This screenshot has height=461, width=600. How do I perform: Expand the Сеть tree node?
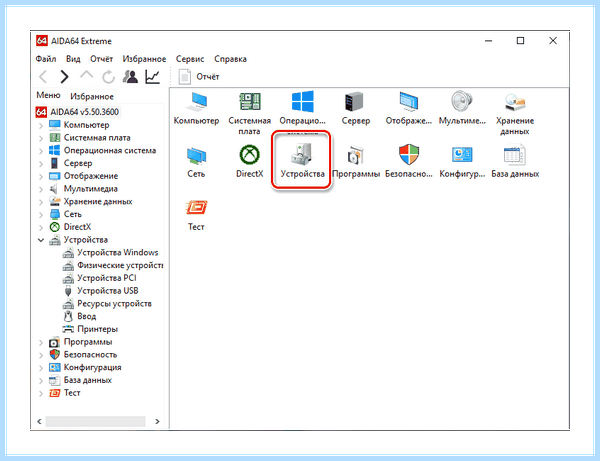pyautogui.click(x=41, y=214)
